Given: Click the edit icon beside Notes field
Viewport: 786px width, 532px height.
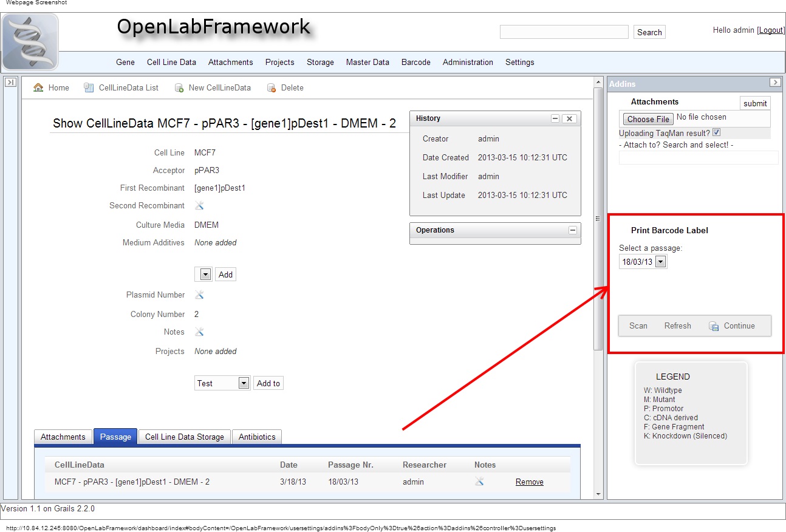Looking at the screenshot, I should pos(199,332).
